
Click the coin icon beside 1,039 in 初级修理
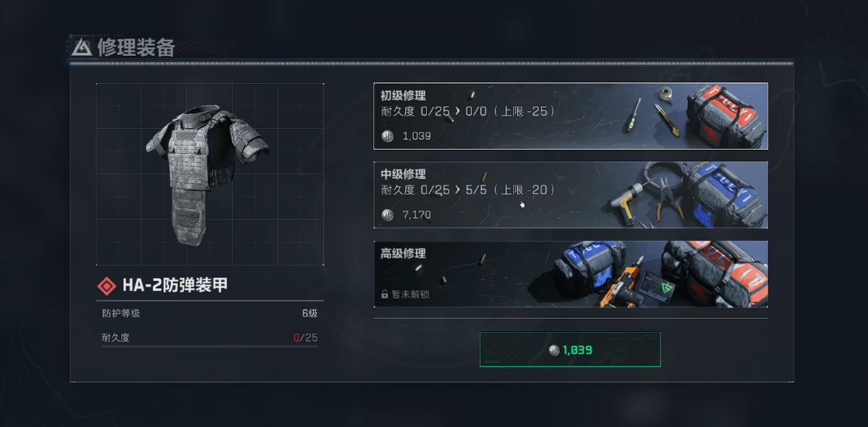(387, 136)
